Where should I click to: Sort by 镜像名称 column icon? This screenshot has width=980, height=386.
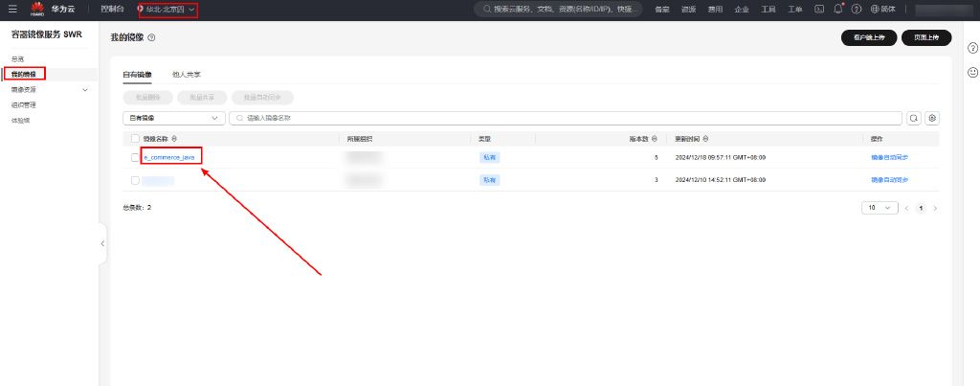174,139
